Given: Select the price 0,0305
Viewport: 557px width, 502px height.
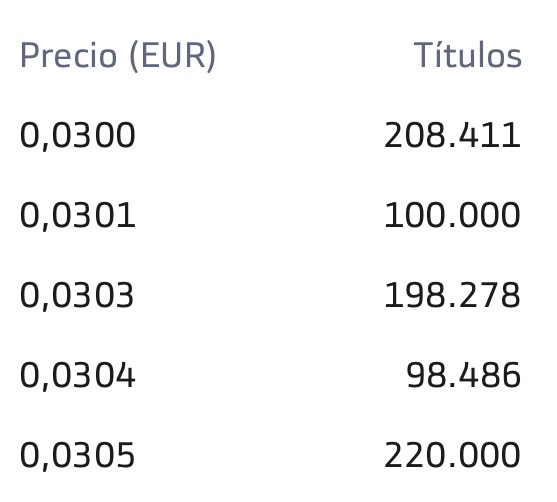Looking at the screenshot, I should pos(77,456).
